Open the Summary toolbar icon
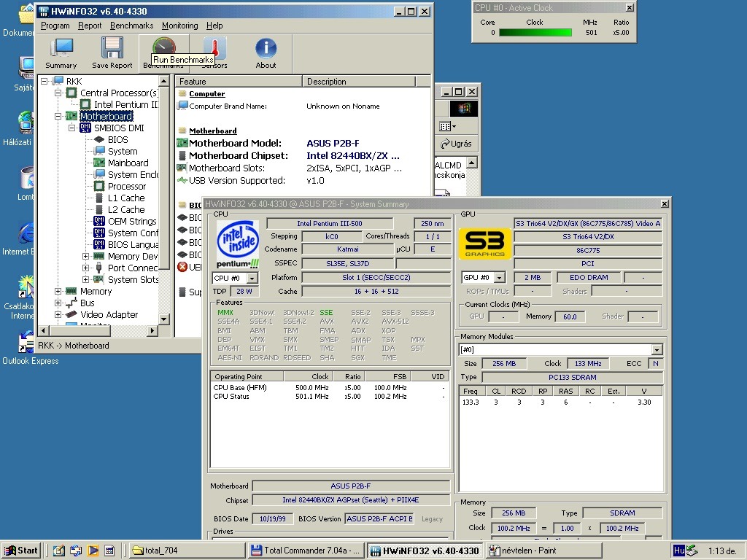The image size is (747, 560). coord(61,52)
